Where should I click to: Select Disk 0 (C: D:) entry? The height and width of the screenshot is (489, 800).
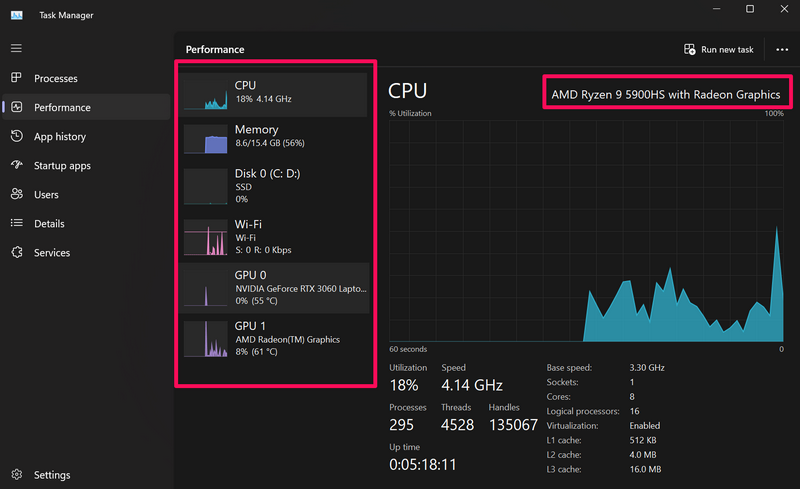tap(275, 186)
